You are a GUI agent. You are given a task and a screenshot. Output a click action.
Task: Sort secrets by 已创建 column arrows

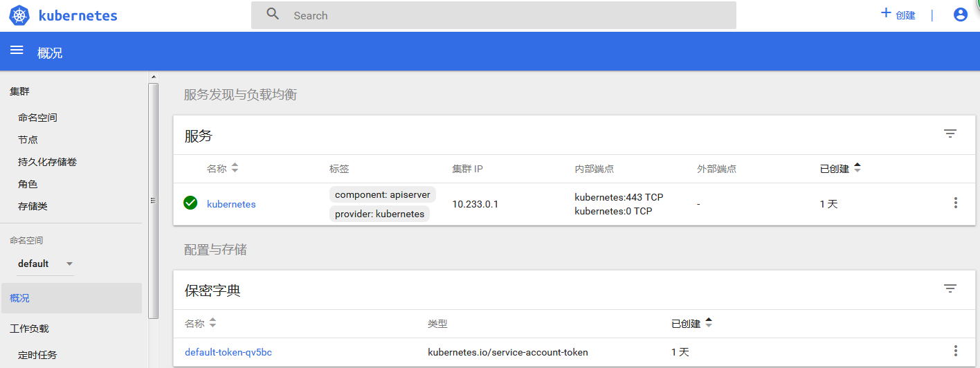click(709, 323)
